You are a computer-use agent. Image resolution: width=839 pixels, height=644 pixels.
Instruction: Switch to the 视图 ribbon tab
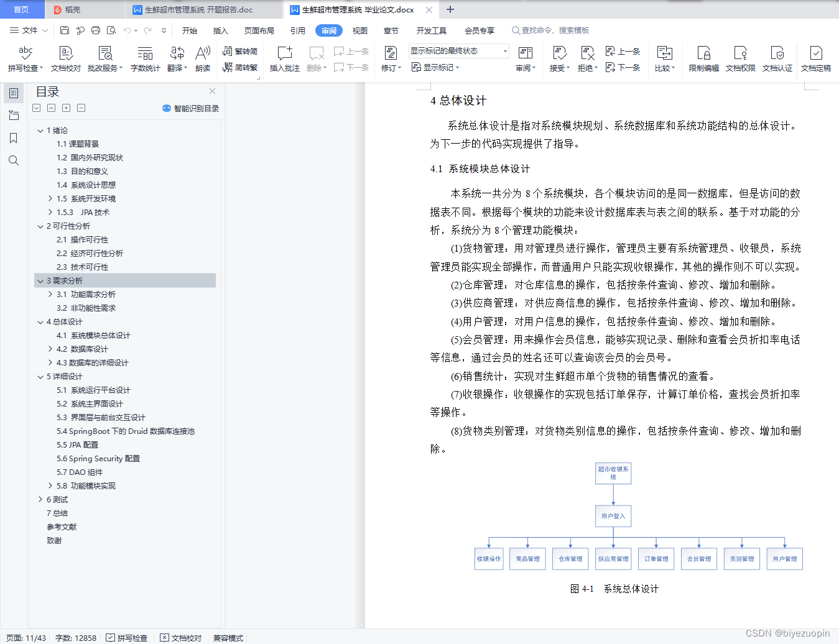tap(360, 30)
